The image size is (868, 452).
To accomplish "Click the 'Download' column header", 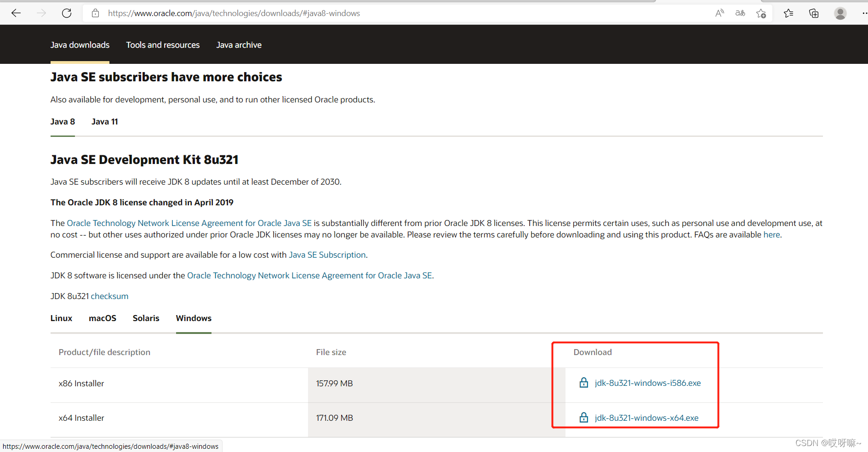I will tap(593, 352).
